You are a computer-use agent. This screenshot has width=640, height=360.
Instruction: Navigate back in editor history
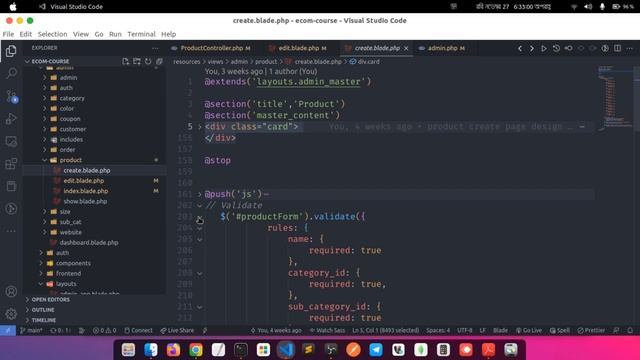520,48
